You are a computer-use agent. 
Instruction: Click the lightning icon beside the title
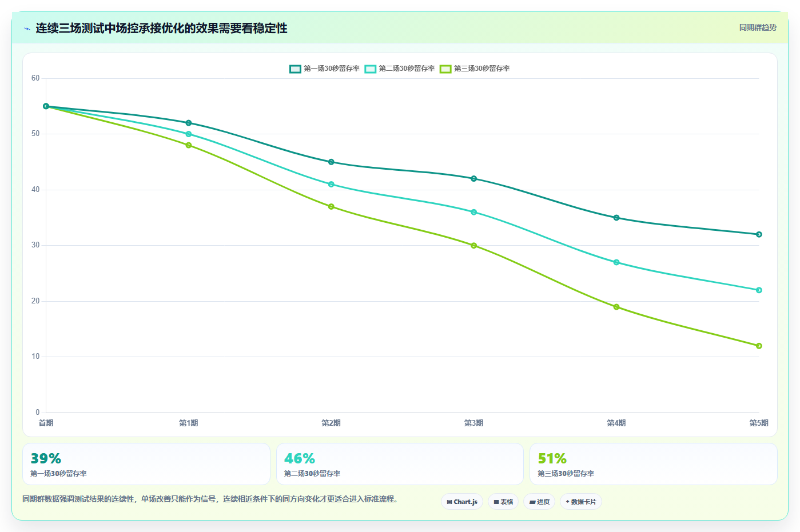click(27, 29)
